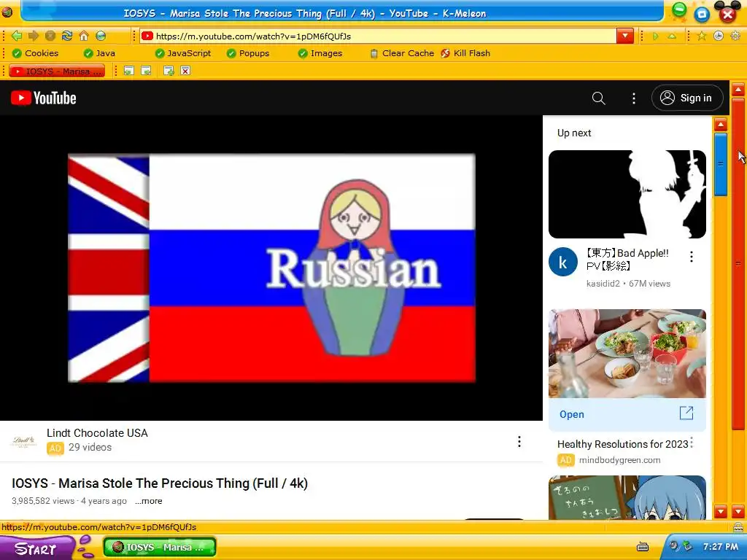Click the YouTube favicon in address bar

[x=147, y=36]
